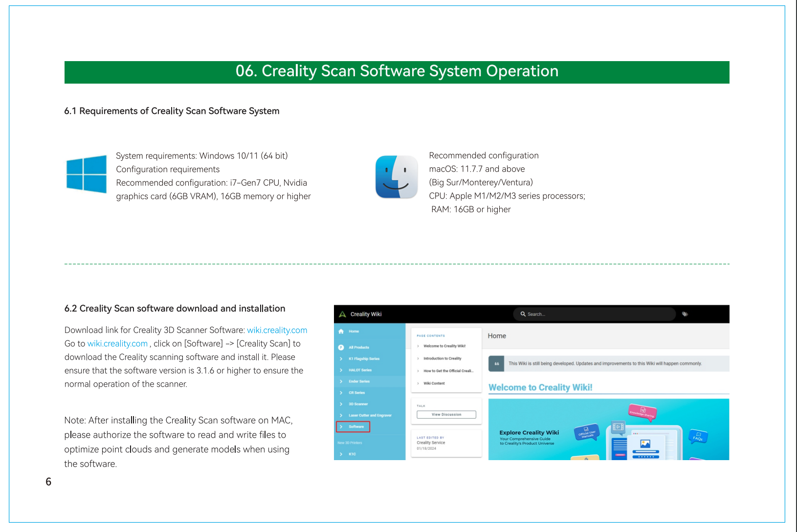Click the 'LAST EDITED BY' label
This screenshot has height=532, width=797.
[430, 438]
